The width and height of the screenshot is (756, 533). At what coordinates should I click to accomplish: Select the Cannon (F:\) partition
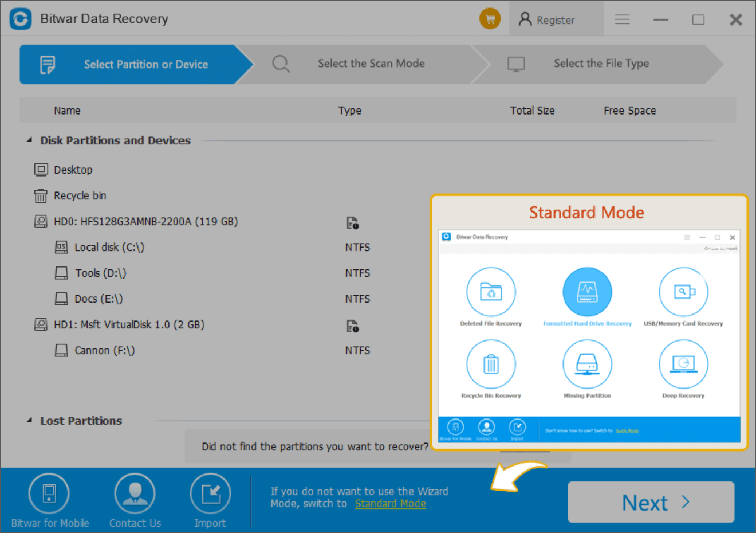[104, 351]
